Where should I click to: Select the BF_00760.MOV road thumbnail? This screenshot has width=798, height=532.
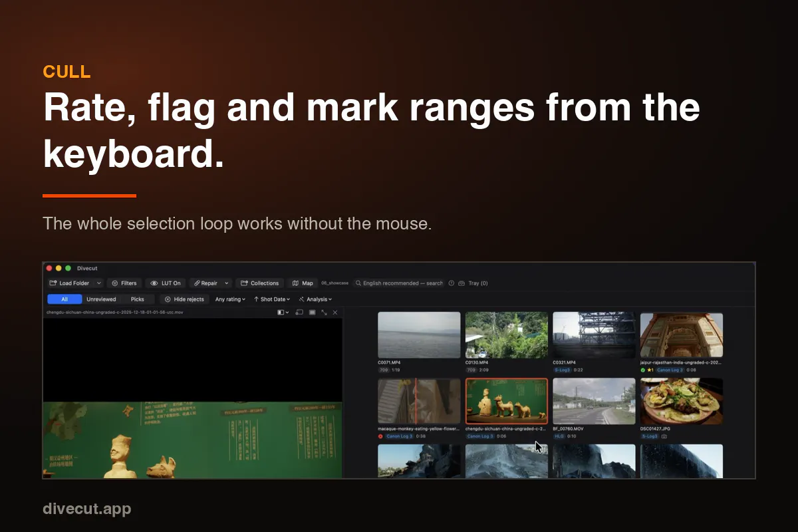point(594,402)
